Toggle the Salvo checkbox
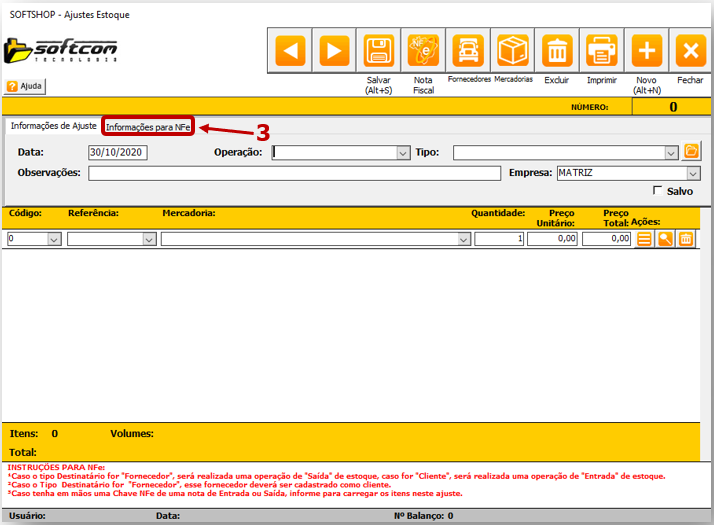714x525 pixels. pos(657,190)
